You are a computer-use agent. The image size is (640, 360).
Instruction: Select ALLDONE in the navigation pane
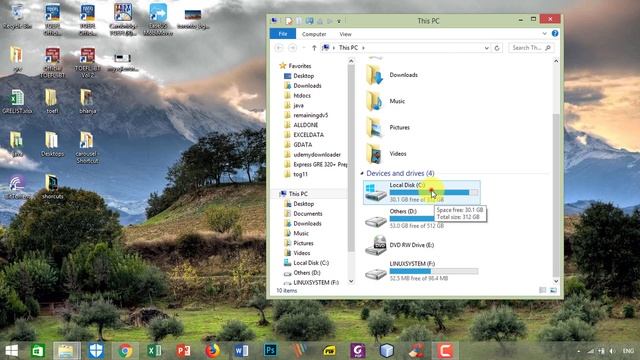(306, 125)
